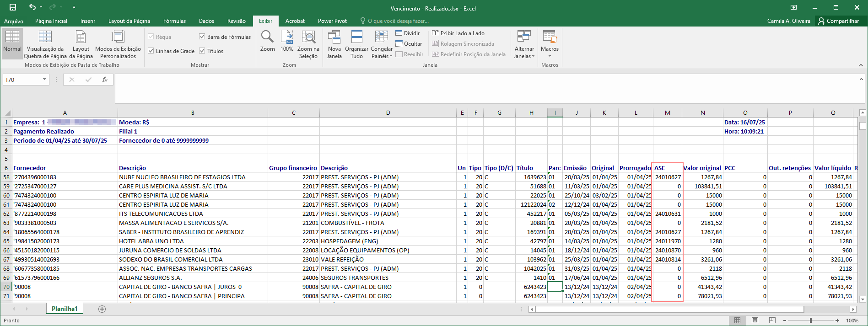Click vertical scrollbar down arrow
The width and height of the screenshot is (868, 326).
[x=863, y=299]
